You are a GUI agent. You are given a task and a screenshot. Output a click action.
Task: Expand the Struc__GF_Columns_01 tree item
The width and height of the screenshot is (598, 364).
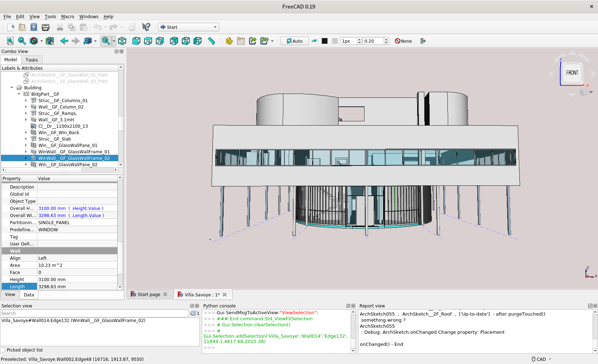(x=26, y=100)
